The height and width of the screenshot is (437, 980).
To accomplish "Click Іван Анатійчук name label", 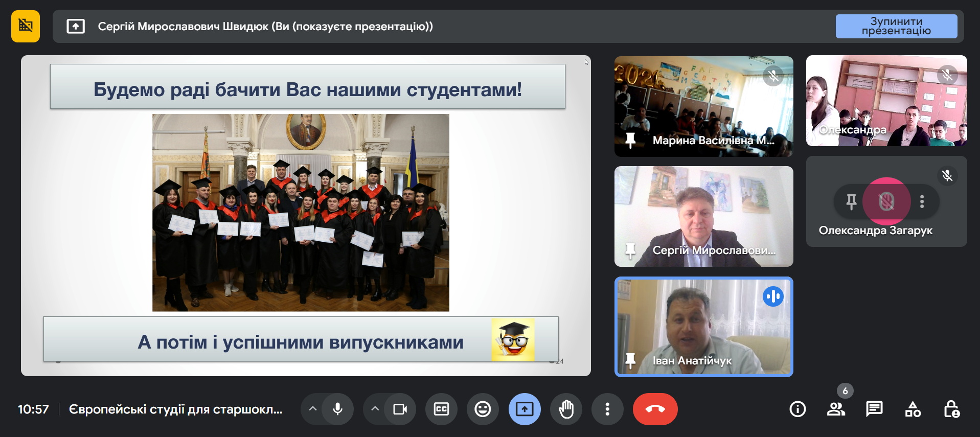I will (692, 361).
